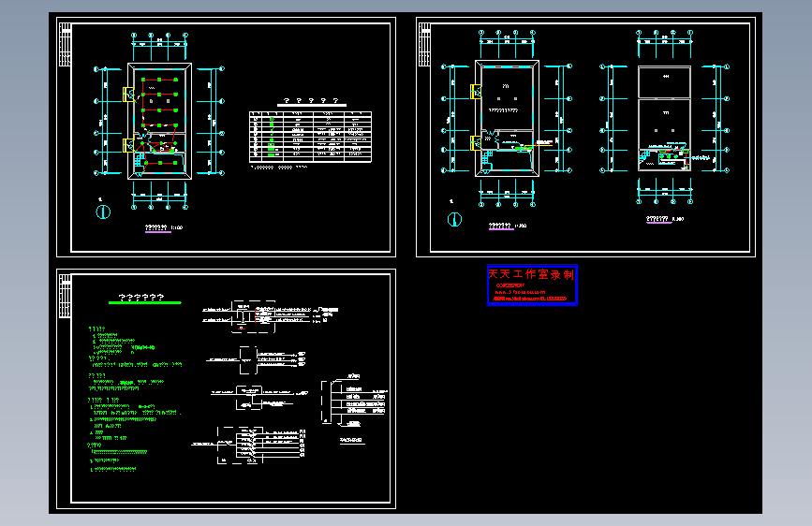The width and height of the screenshot is (812, 526).
Task: Select the green design notes text block
Action: click(135, 399)
